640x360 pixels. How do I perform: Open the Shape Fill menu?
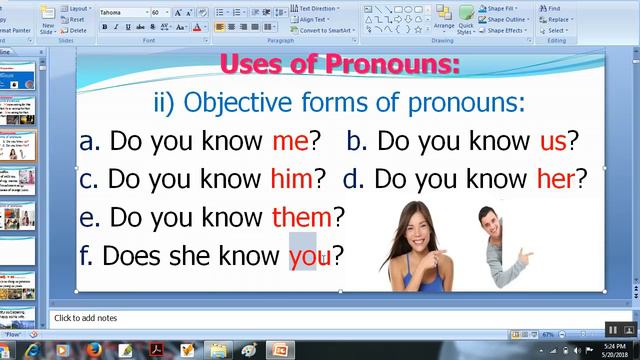point(498,8)
